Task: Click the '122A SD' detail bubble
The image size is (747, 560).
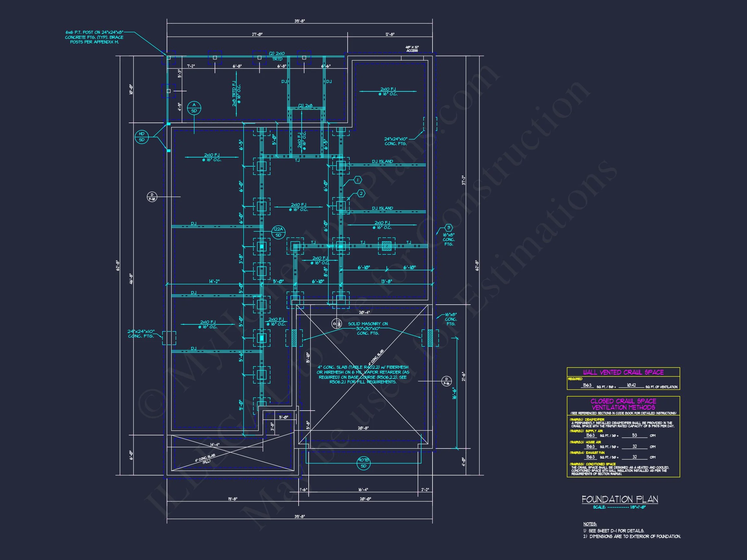Action: (x=278, y=232)
